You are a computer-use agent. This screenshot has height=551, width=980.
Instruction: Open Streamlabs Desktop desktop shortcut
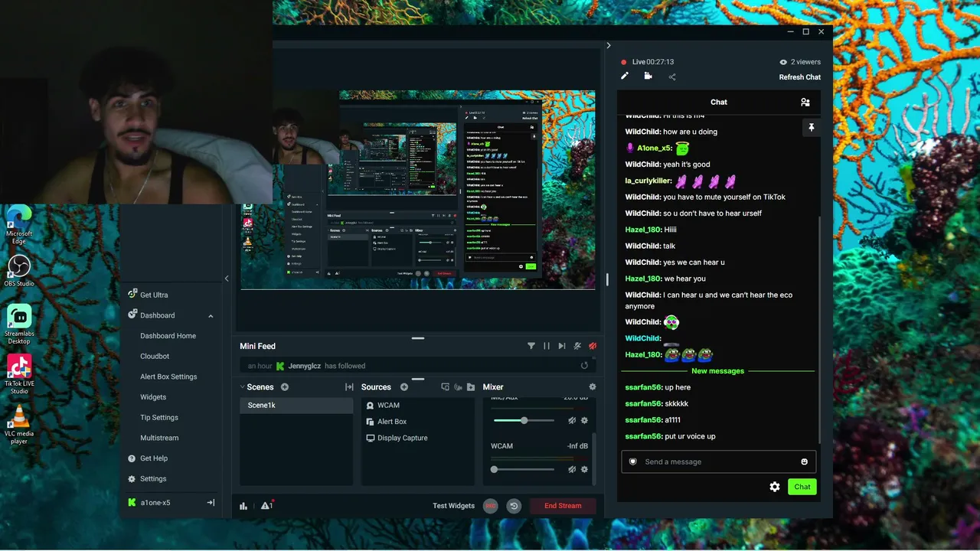coord(19,324)
